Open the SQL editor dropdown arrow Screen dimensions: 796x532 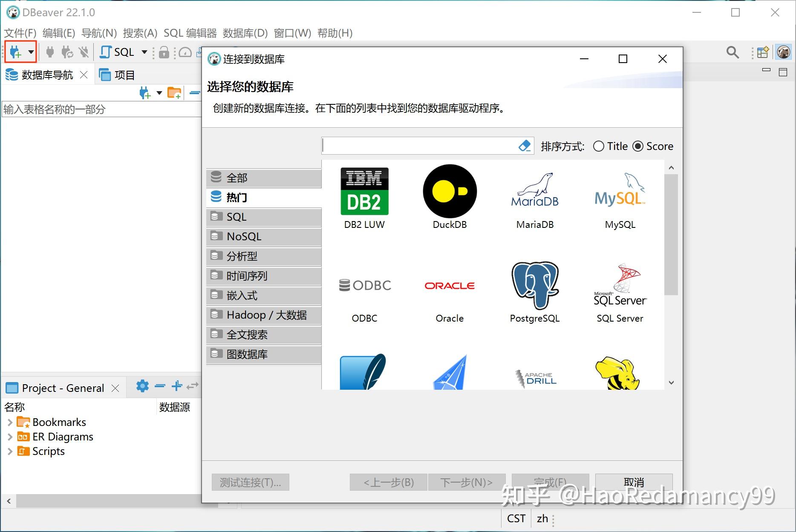click(x=144, y=52)
